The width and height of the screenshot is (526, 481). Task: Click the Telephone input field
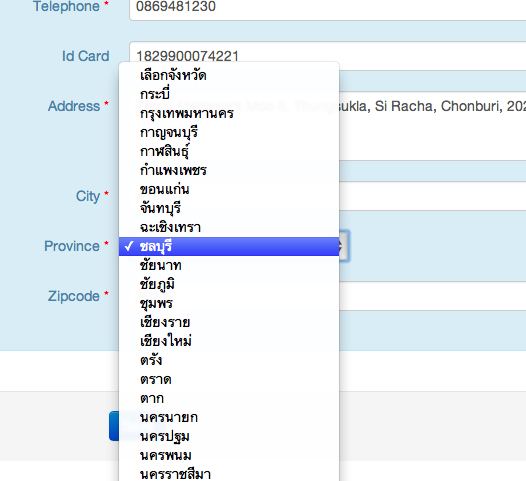327,7
